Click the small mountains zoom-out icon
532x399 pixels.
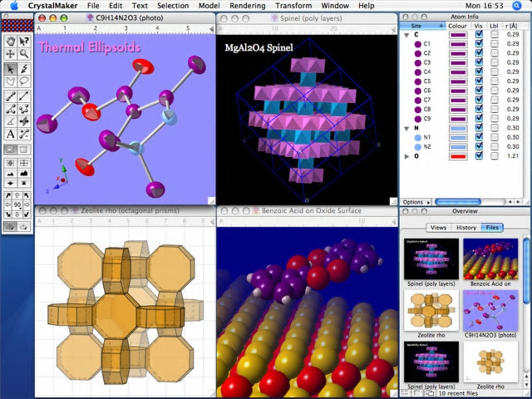(10, 173)
